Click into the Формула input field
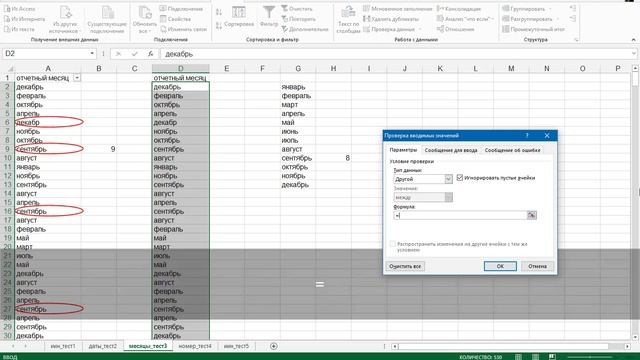The image size is (640, 360). coord(460,215)
